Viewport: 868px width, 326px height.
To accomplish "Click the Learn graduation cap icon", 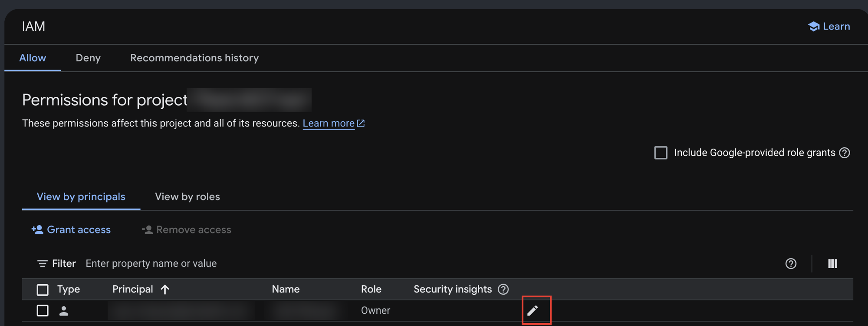I will (814, 27).
